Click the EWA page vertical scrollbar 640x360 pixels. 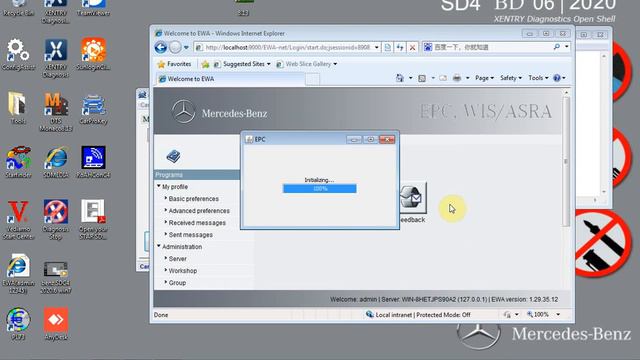pyautogui.click(x=566, y=161)
